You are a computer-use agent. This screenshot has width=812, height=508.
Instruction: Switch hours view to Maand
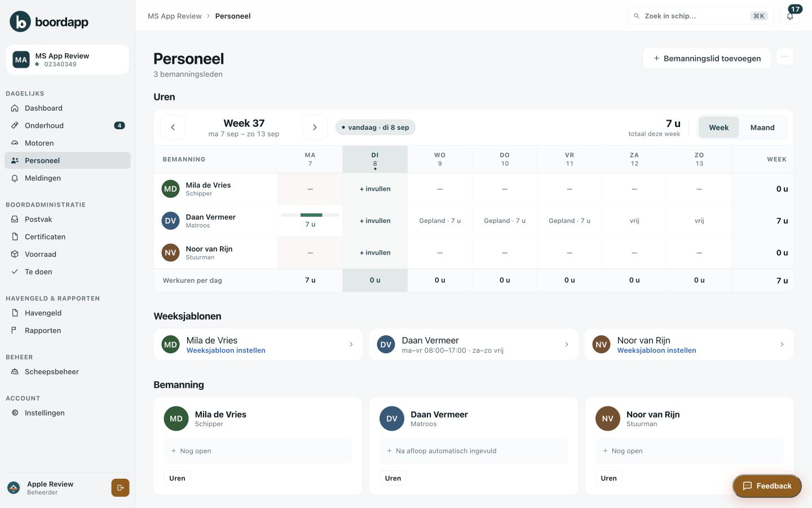(x=762, y=128)
